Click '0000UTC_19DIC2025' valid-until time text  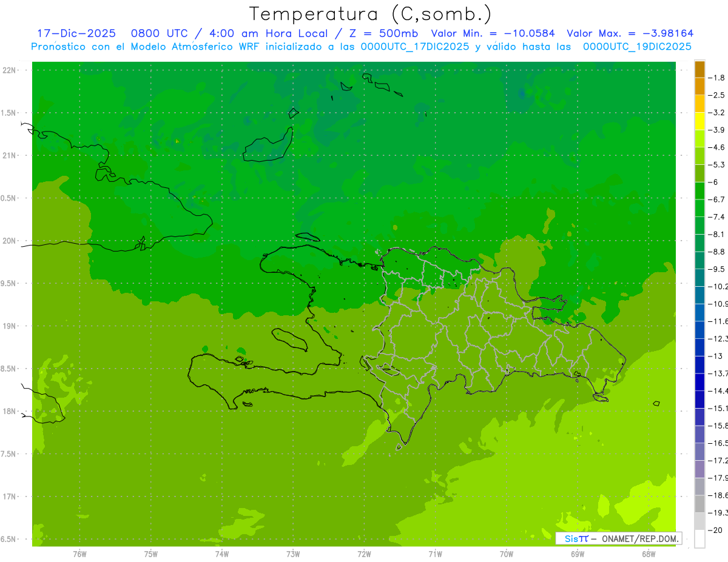click(637, 47)
